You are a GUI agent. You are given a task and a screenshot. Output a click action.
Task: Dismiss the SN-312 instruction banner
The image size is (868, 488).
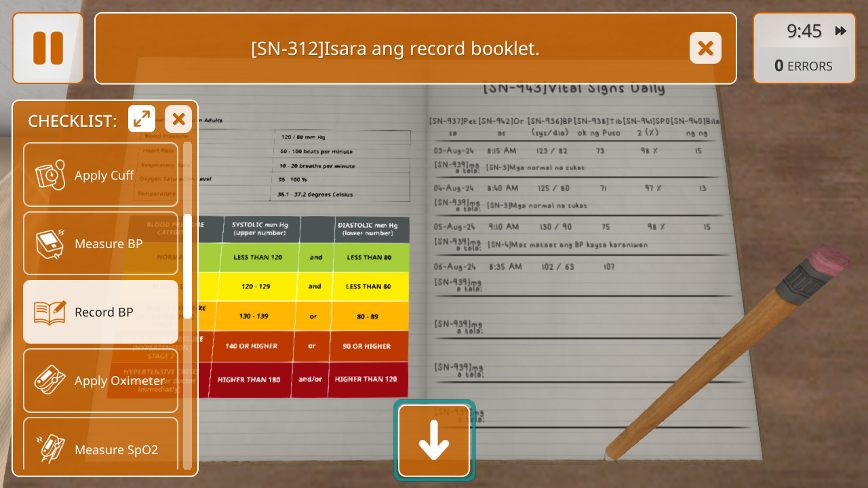pos(705,48)
